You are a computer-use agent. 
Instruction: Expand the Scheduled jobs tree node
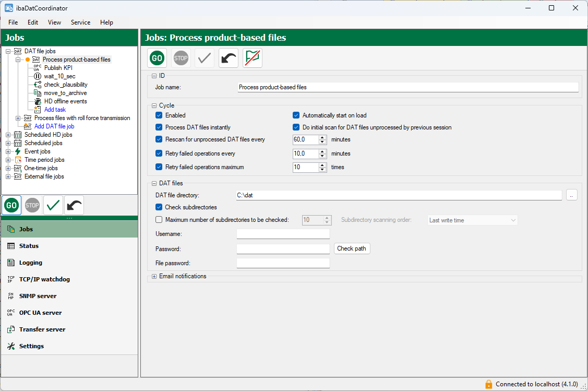[8, 144]
